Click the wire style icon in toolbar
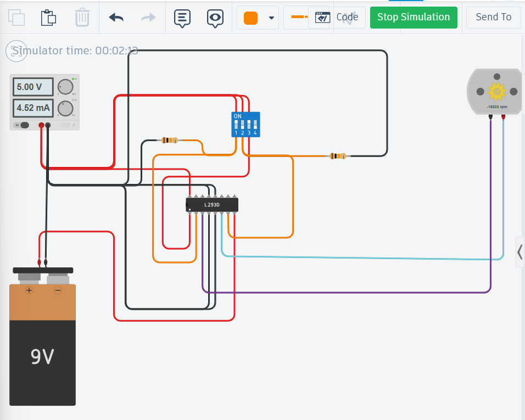 click(297, 16)
